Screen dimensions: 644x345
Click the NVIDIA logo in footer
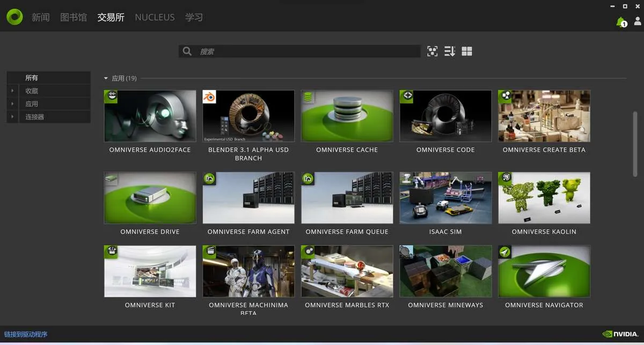pyautogui.click(x=621, y=334)
